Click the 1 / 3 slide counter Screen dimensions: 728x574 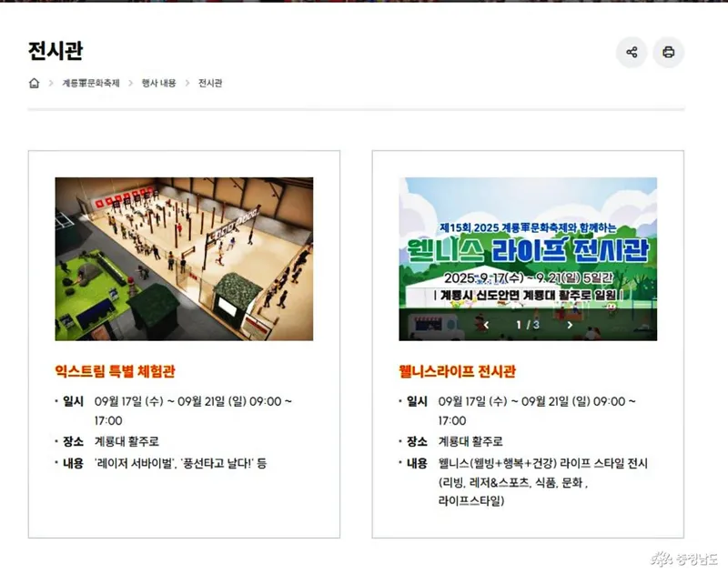click(x=528, y=325)
